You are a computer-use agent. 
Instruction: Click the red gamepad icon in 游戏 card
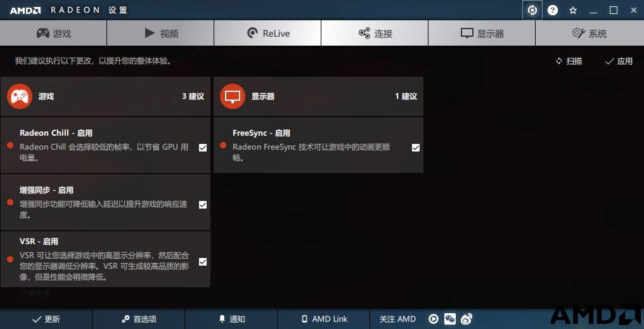coord(19,96)
